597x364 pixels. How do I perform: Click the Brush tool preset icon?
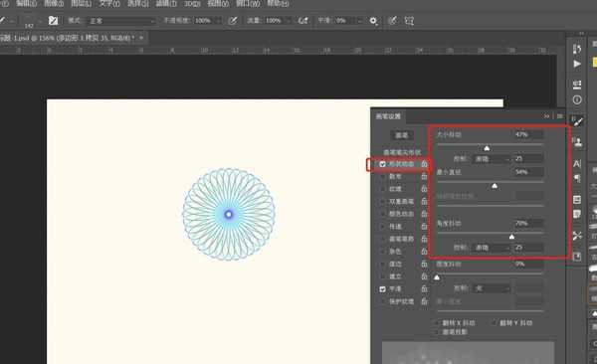(x=3, y=21)
